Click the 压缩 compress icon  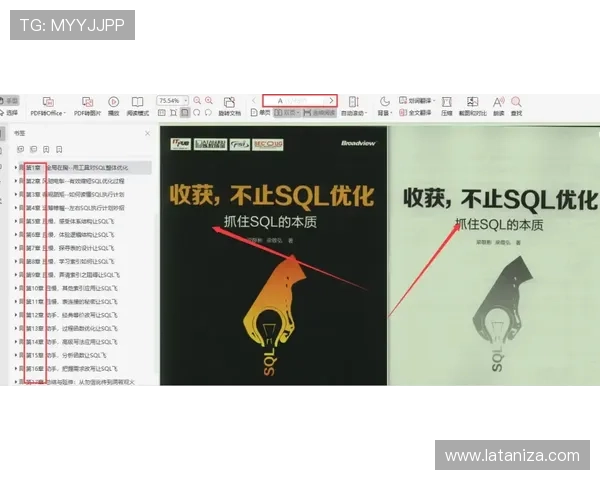click(447, 102)
